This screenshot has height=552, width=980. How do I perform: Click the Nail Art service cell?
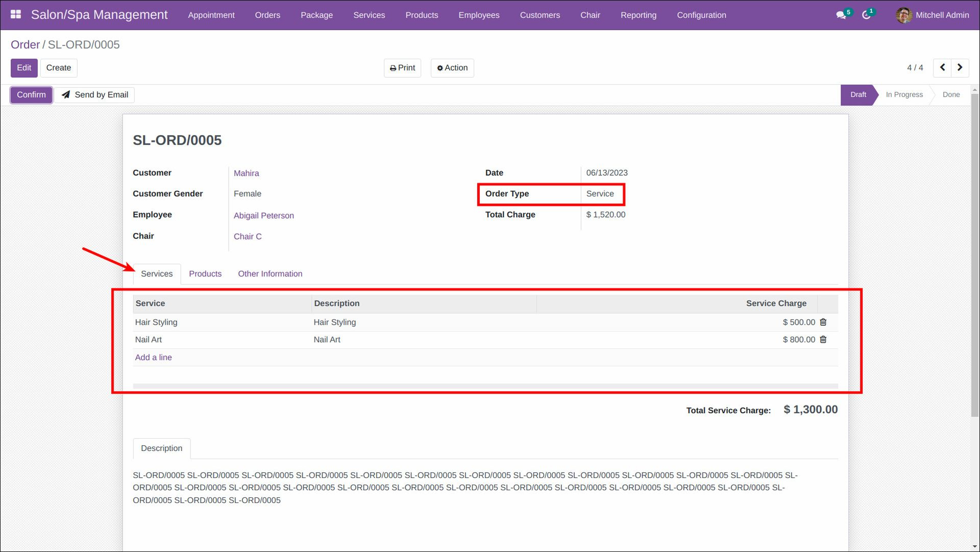point(222,340)
